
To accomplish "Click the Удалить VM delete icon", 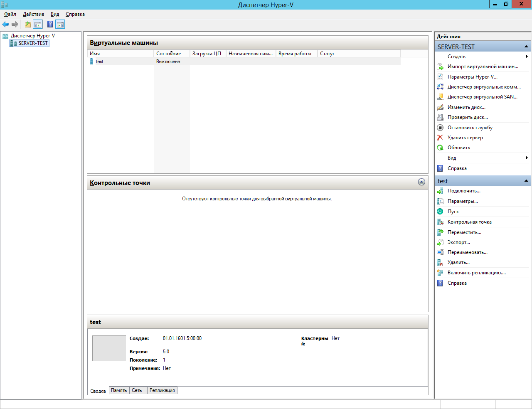I will (x=440, y=262).
